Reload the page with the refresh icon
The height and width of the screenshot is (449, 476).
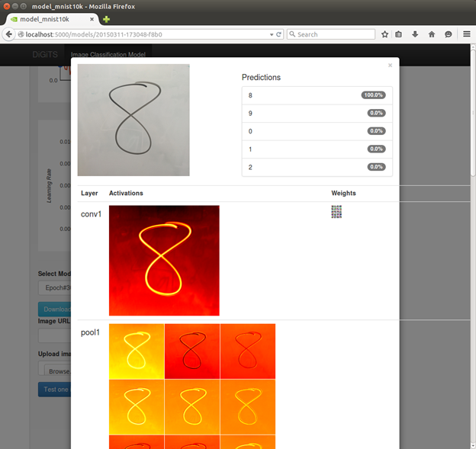(x=278, y=34)
